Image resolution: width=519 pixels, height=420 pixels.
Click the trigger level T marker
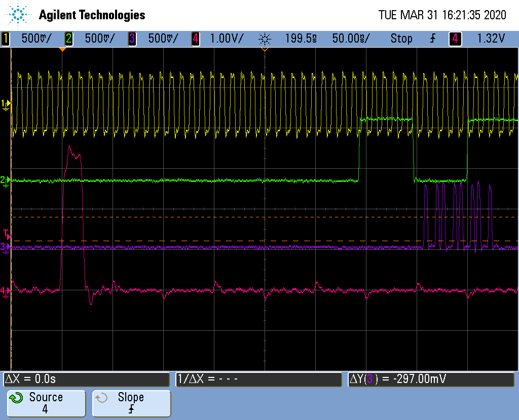click(6, 235)
